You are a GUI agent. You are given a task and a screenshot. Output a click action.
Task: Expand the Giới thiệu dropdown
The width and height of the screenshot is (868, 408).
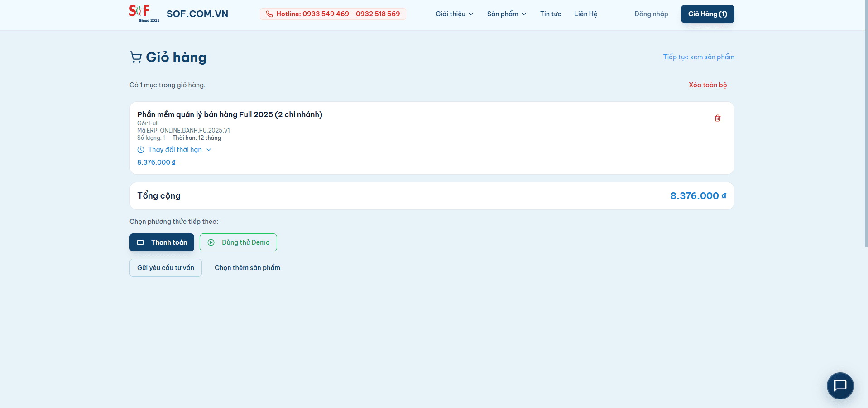pos(454,14)
